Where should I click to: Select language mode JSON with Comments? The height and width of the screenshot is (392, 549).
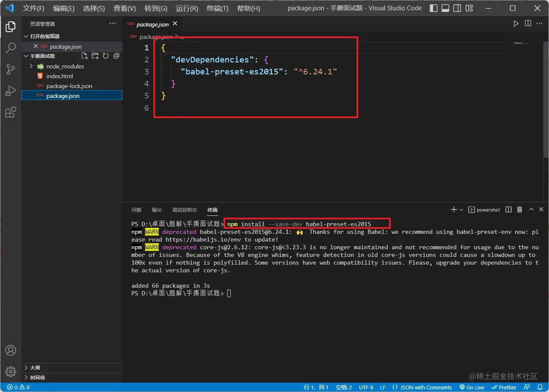pos(422,387)
